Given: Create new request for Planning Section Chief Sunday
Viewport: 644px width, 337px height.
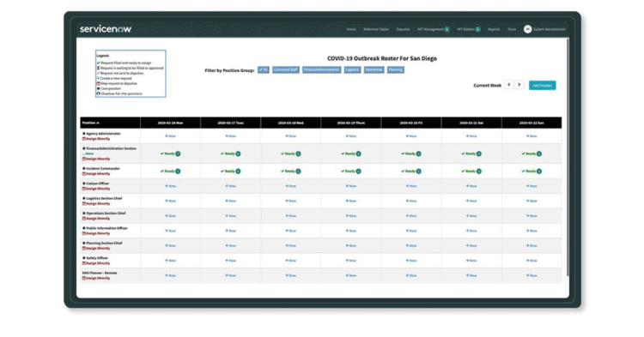Looking at the screenshot, I should click(x=532, y=245).
